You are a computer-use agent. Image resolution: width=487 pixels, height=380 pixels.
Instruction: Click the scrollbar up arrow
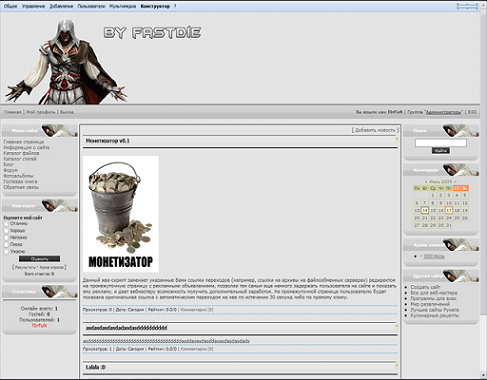point(484,4)
